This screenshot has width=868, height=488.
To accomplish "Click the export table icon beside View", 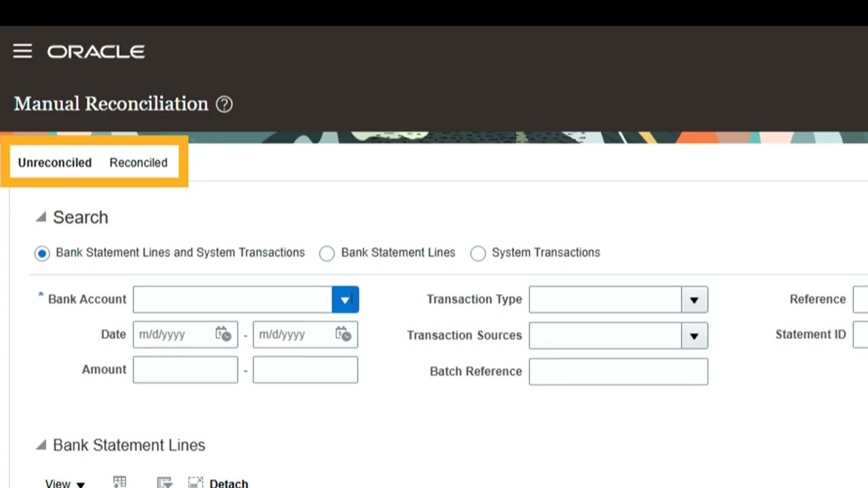I will (119, 483).
